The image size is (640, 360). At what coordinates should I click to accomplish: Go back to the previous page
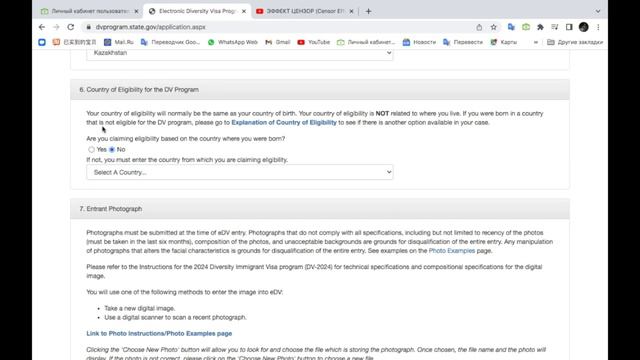click(42, 27)
